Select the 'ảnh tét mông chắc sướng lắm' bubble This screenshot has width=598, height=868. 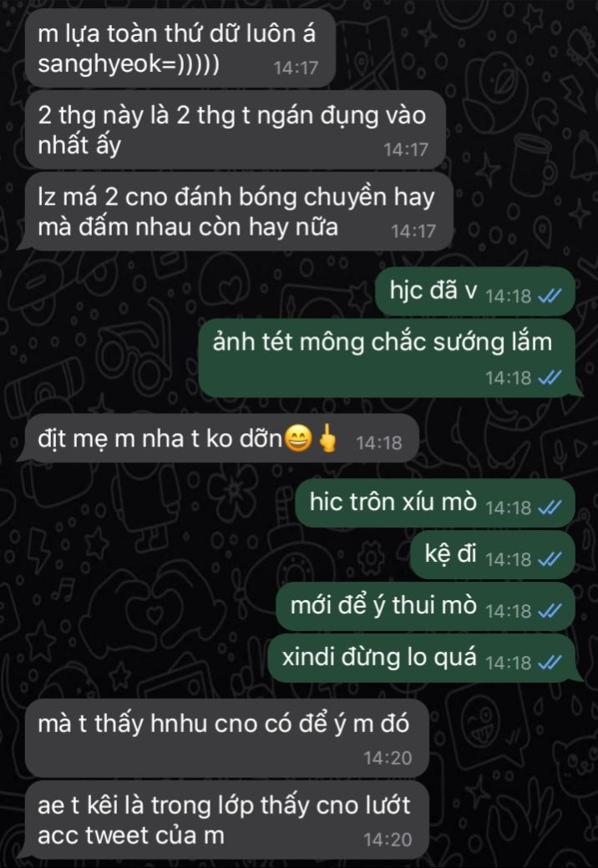pos(390,357)
